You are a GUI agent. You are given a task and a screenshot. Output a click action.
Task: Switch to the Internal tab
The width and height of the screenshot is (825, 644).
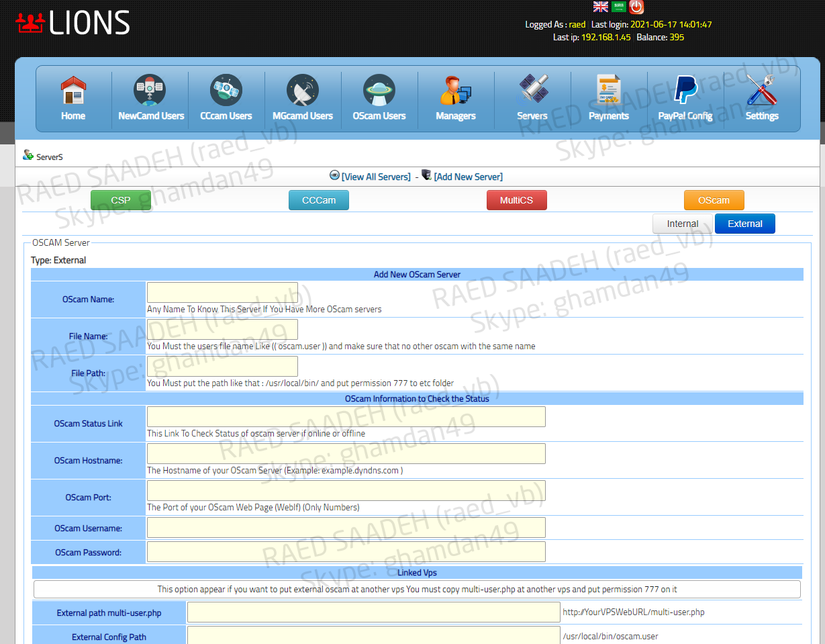click(x=683, y=224)
